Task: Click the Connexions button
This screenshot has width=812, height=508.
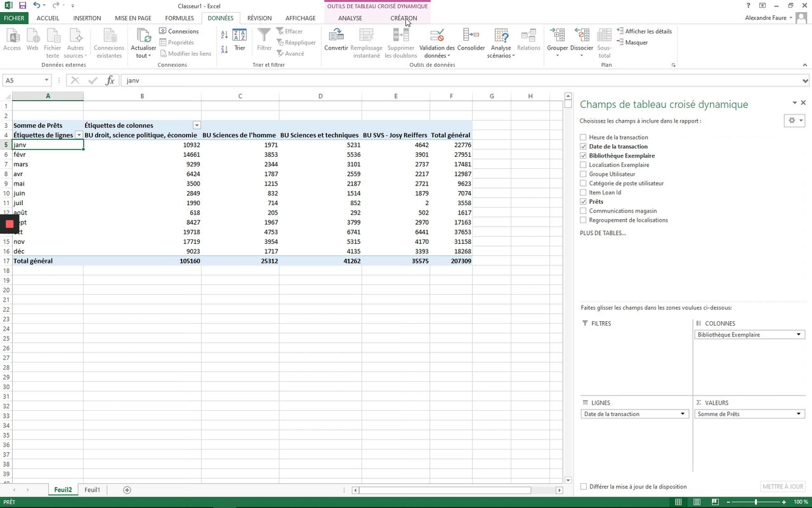Action: pyautogui.click(x=179, y=31)
